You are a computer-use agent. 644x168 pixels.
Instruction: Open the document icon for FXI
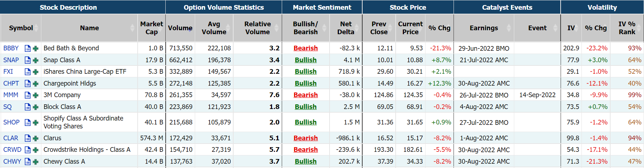28,72
